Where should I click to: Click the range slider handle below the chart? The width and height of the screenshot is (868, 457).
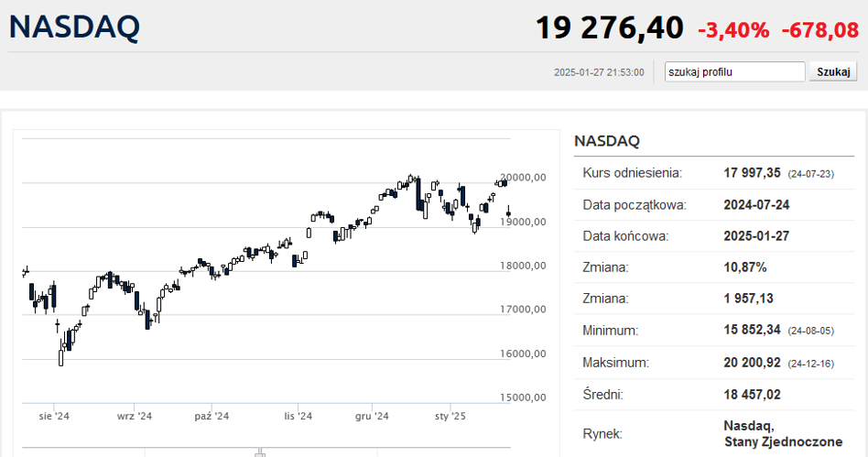coord(260,452)
